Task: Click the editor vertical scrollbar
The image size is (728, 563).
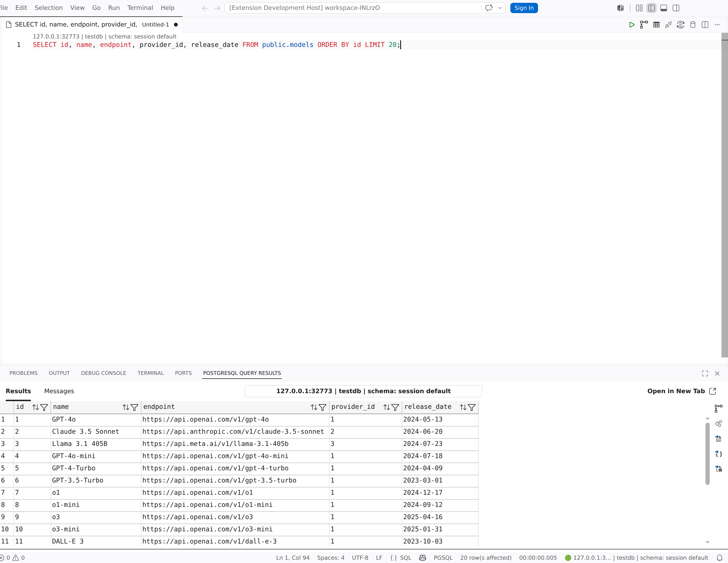Action: click(x=724, y=195)
